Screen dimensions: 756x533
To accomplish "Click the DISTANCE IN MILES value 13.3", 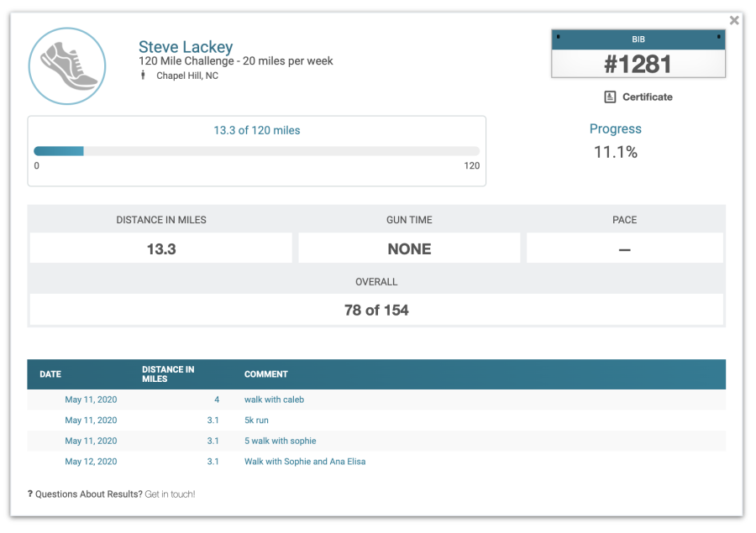I will coord(161,248).
